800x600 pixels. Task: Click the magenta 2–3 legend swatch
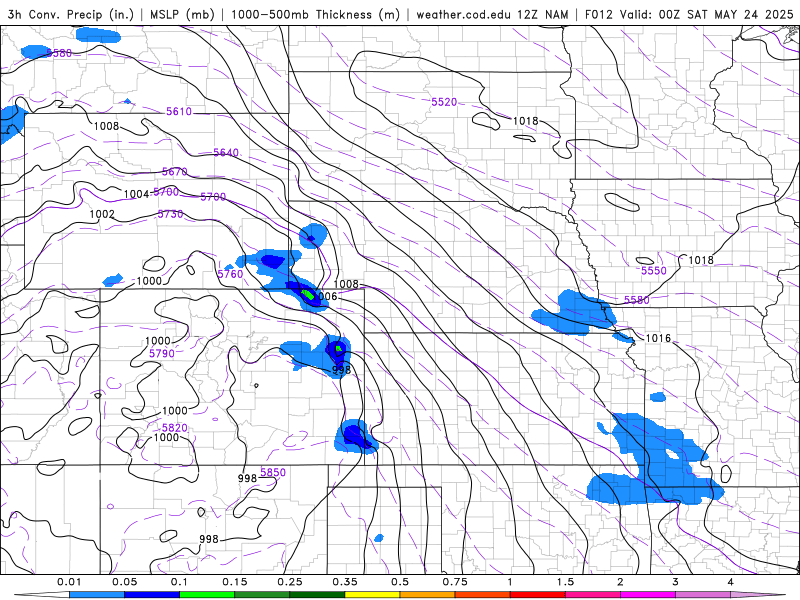click(x=648, y=595)
